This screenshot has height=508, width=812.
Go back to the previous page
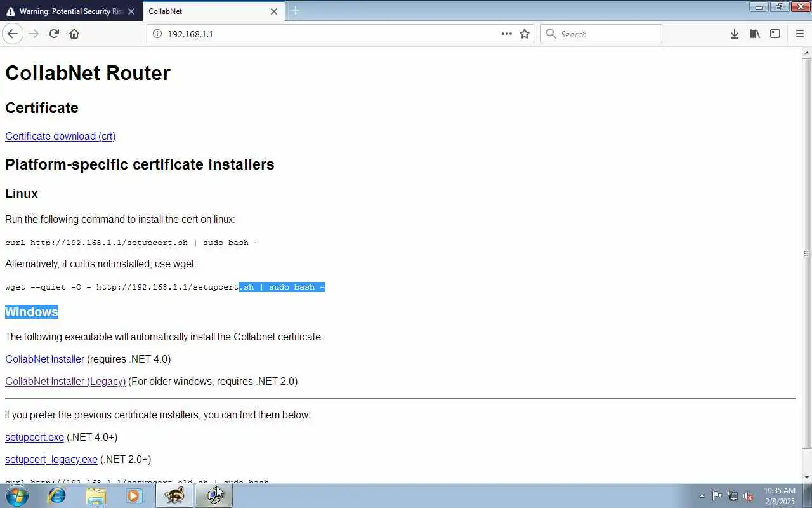13,34
